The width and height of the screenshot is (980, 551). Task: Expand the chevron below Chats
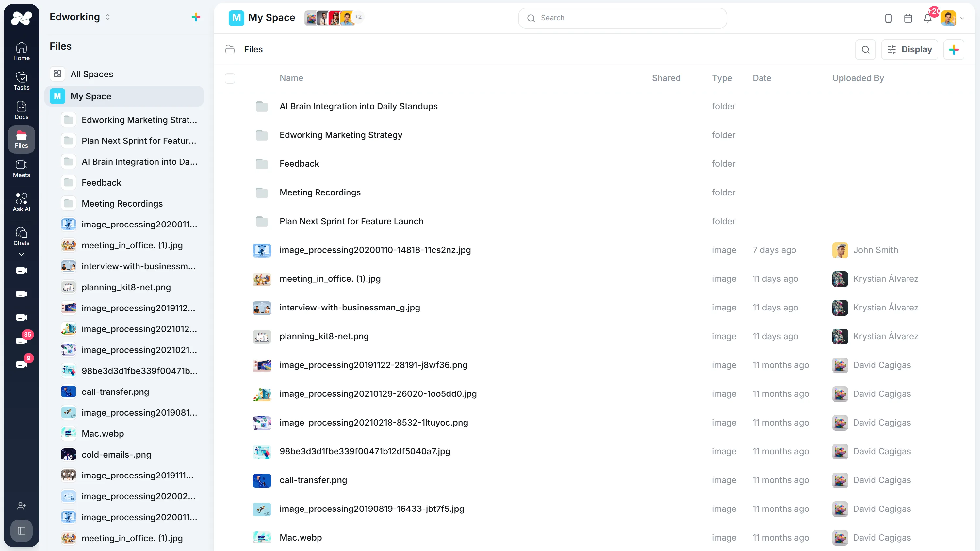click(21, 254)
